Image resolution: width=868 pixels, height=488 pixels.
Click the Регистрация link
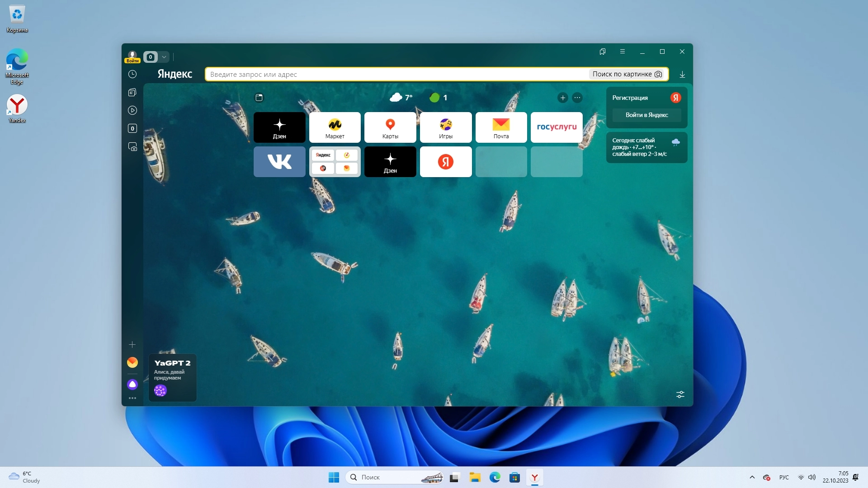coord(630,98)
